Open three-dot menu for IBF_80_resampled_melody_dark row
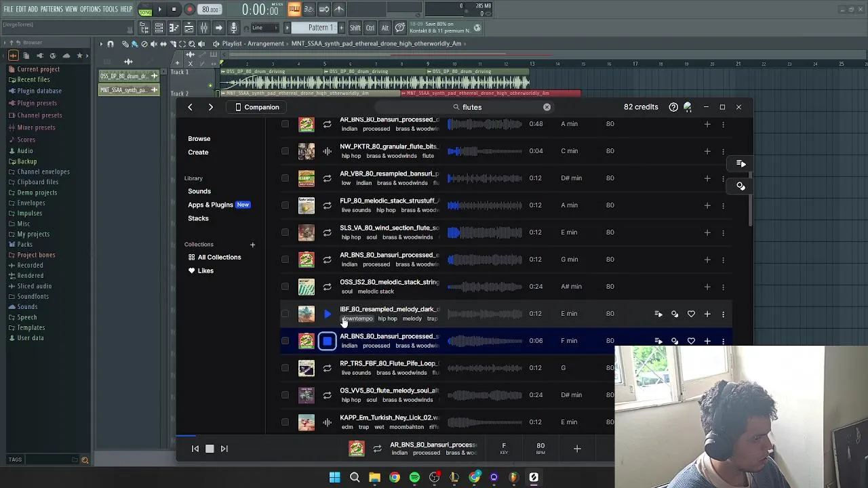The image size is (868, 488). [x=723, y=314]
